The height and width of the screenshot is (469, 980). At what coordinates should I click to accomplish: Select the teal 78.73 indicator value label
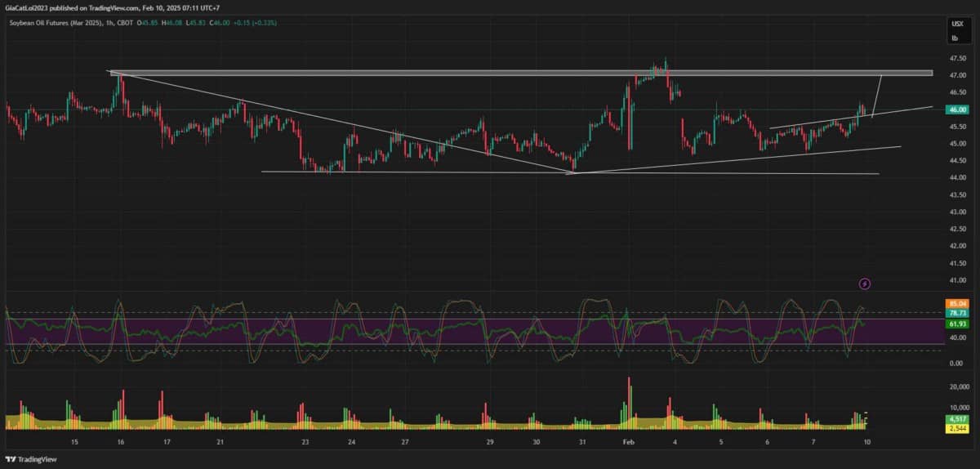click(x=958, y=313)
